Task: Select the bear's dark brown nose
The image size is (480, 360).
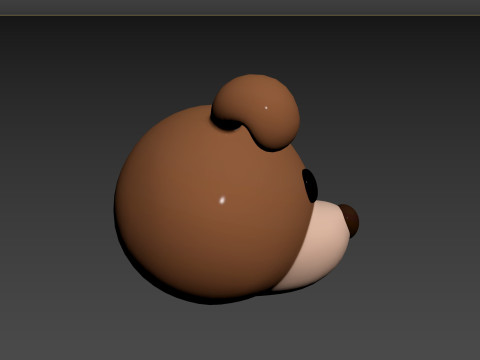Action: (350, 220)
